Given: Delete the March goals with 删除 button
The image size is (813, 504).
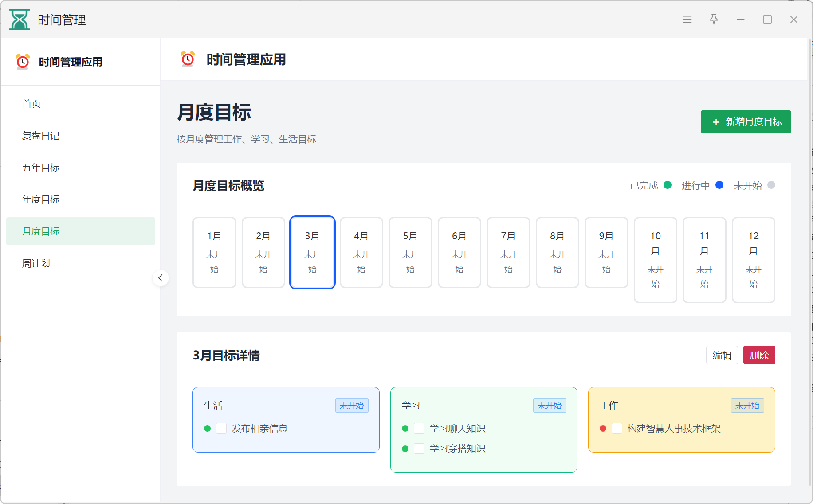Looking at the screenshot, I should click(x=759, y=355).
